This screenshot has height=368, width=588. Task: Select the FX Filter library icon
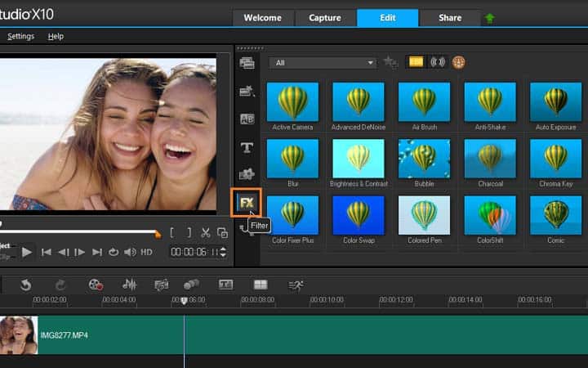tap(247, 203)
